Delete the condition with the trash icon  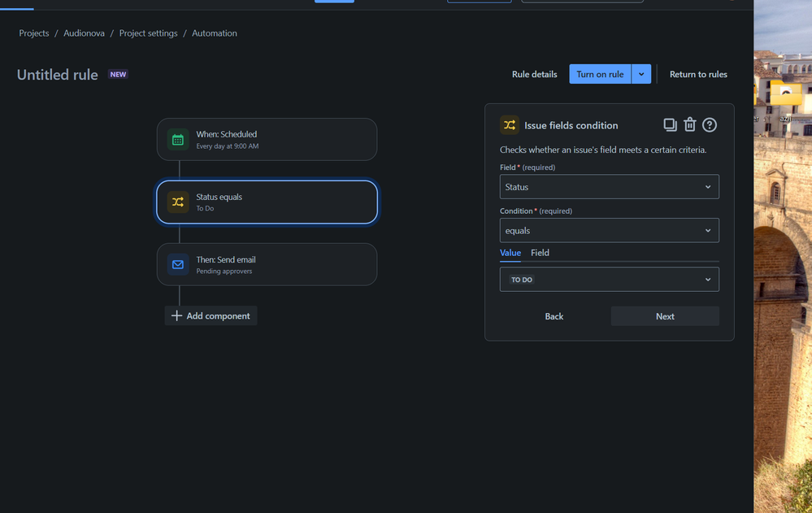tap(690, 125)
